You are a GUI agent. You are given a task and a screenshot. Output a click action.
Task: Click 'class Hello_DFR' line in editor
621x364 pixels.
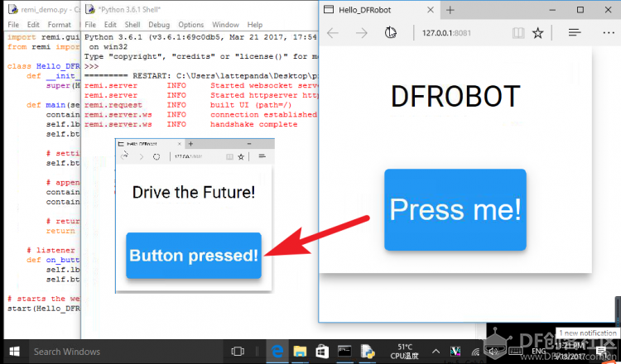click(44, 66)
